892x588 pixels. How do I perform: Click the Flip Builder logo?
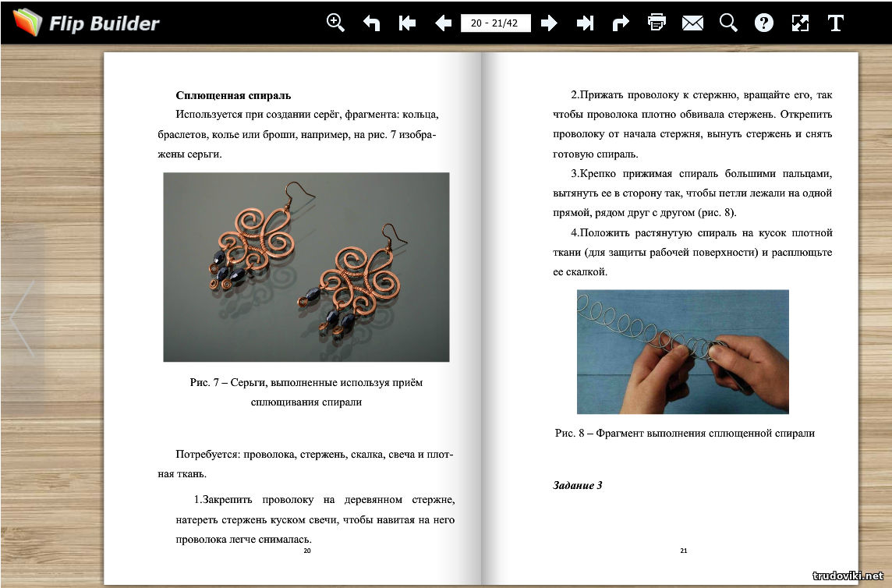click(x=87, y=23)
